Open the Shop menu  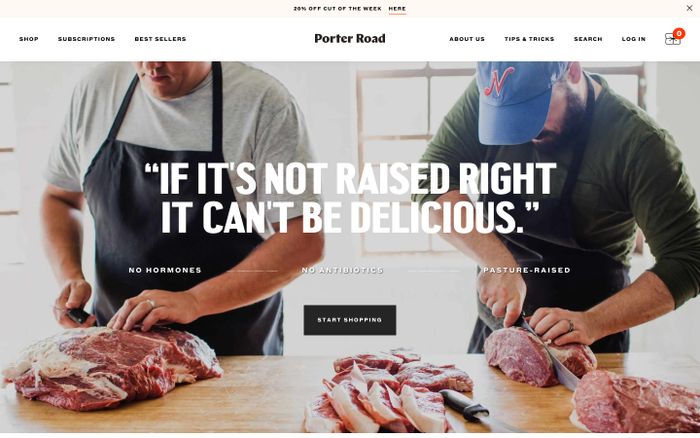point(29,39)
